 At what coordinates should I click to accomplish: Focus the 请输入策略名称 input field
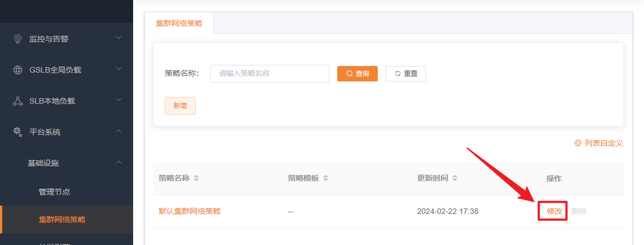[270, 74]
